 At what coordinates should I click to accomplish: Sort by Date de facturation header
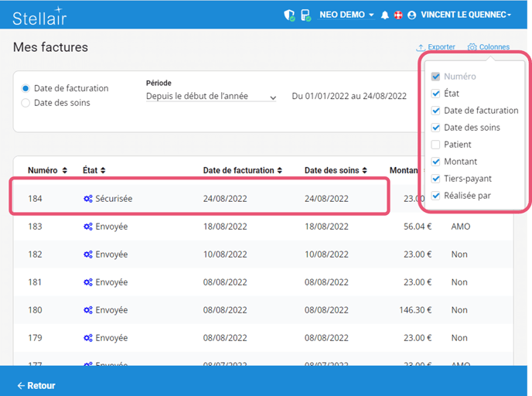[x=242, y=170]
